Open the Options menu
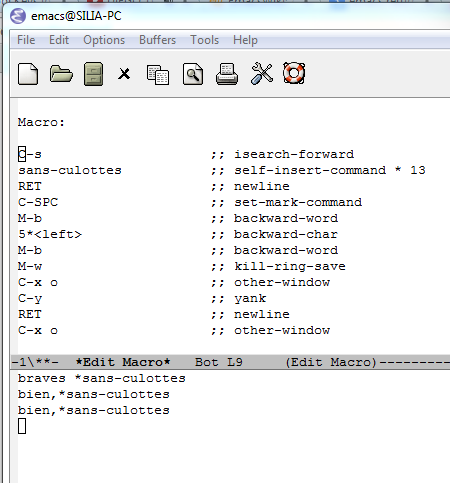Viewport: 450px width, 483px height. [104, 40]
